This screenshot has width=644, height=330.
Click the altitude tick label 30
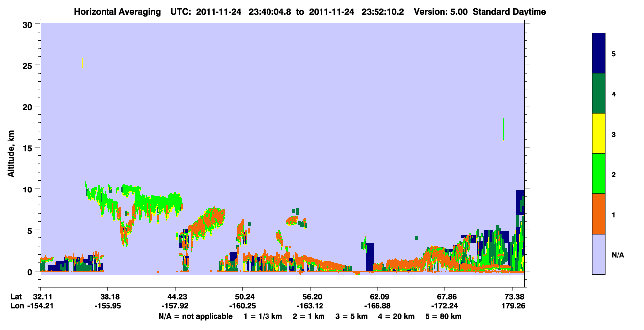(x=29, y=24)
